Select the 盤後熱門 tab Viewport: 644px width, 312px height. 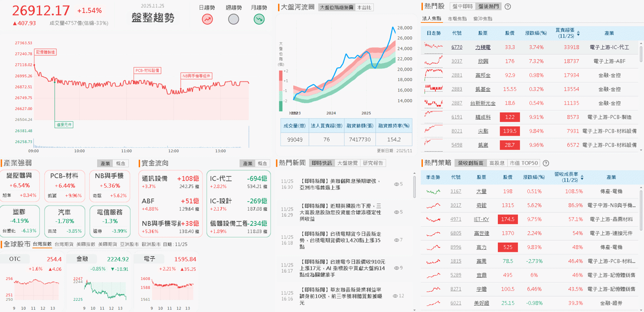click(x=488, y=6)
